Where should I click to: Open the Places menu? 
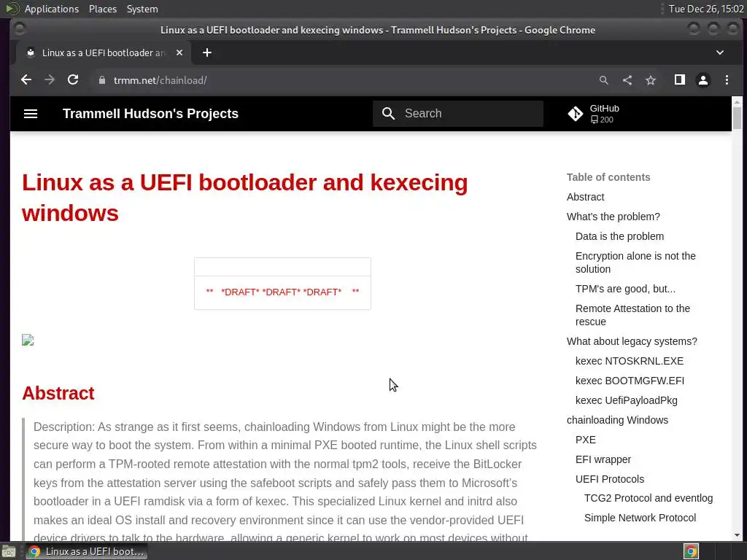103,9
